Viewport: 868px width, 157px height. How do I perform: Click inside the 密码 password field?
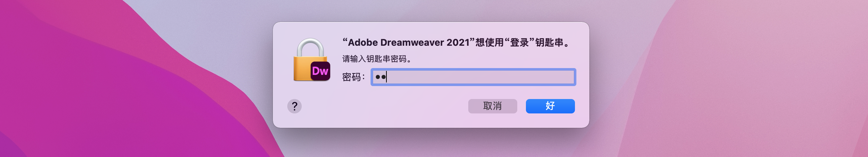(473, 77)
